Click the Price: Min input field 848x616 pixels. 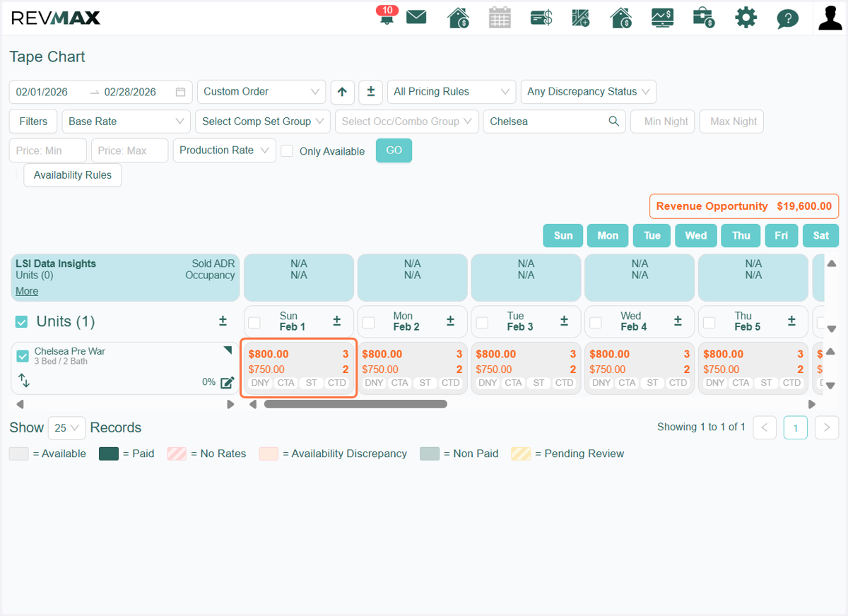click(x=48, y=150)
